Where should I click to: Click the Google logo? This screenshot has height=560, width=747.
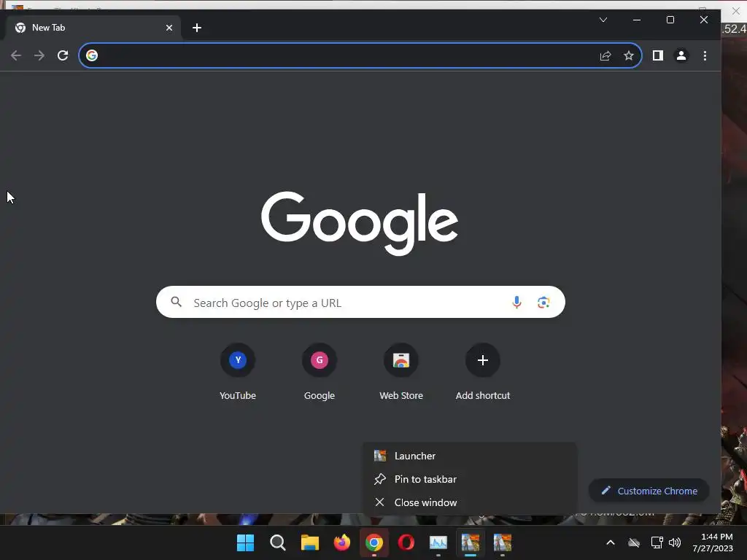[x=360, y=223]
